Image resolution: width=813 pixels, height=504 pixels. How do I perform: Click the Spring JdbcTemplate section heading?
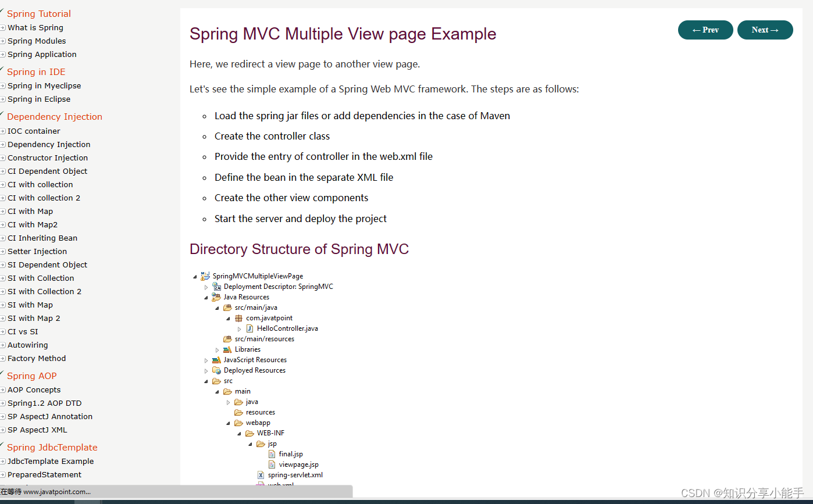coord(52,447)
